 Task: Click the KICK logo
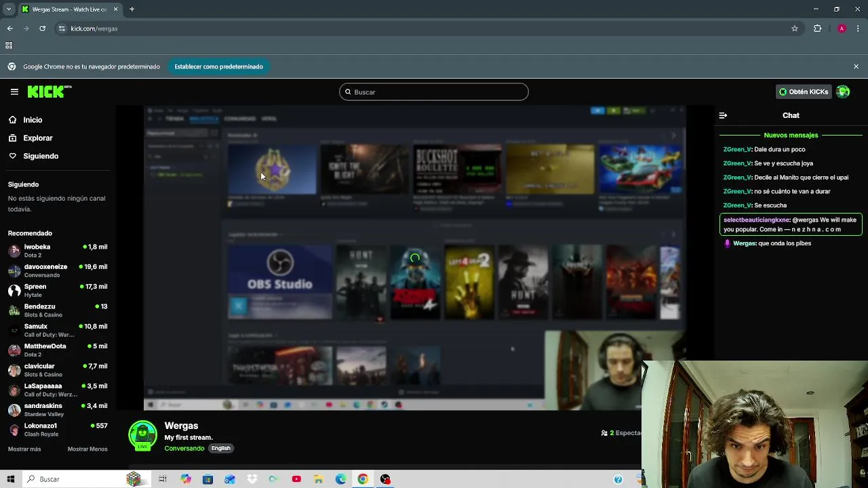pyautogui.click(x=50, y=91)
